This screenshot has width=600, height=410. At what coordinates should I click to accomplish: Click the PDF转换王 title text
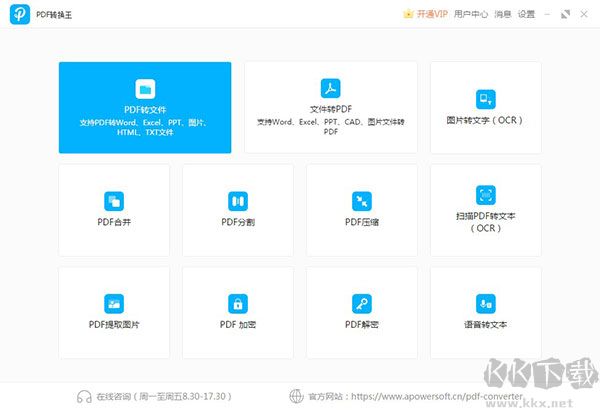[54, 15]
